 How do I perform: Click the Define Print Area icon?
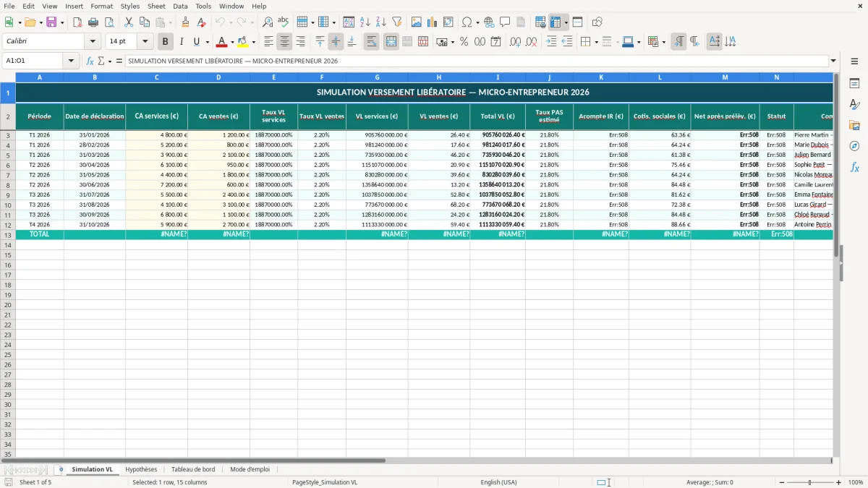pyautogui.click(x=540, y=22)
